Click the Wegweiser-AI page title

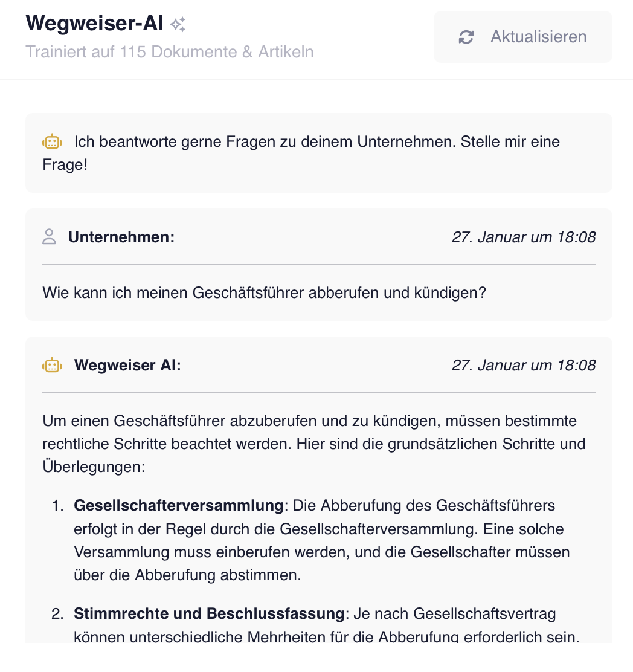tap(95, 24)
